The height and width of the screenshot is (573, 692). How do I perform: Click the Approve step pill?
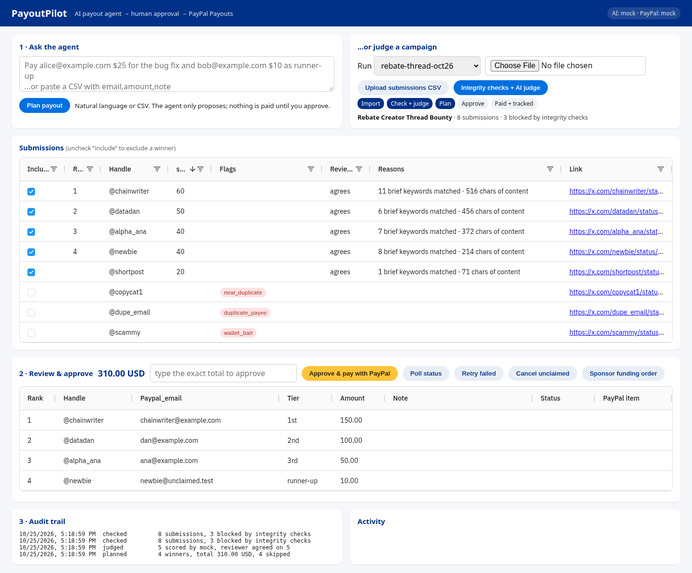tap(473, 104)
